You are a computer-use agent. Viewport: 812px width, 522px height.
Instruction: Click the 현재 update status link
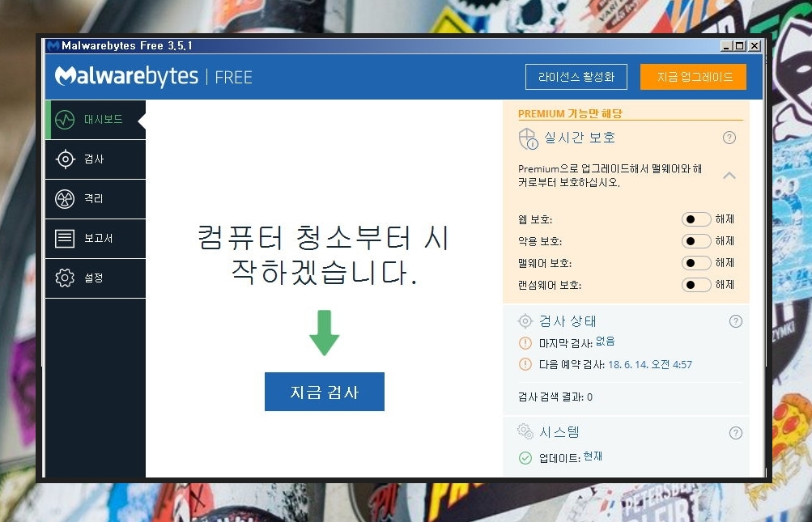click(x=593, y=456)
